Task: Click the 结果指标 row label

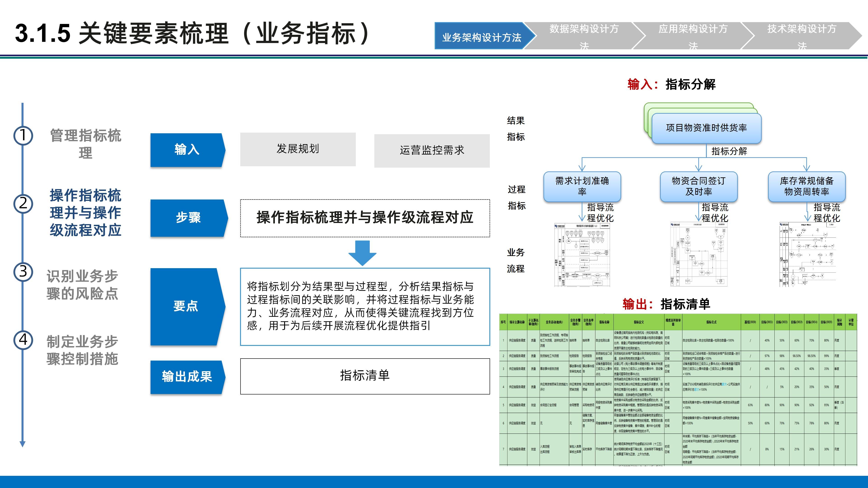Action: [516, 129]
